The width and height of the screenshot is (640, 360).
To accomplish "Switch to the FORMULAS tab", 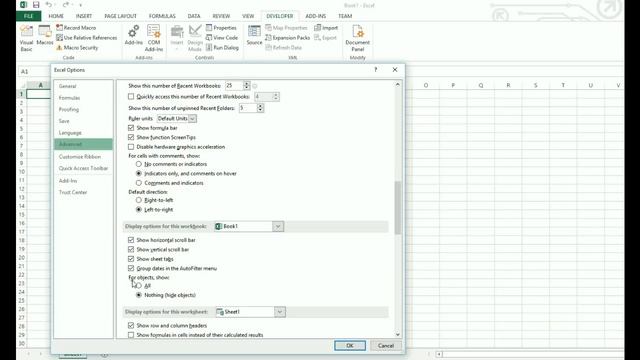I will [x=162, y=16].
